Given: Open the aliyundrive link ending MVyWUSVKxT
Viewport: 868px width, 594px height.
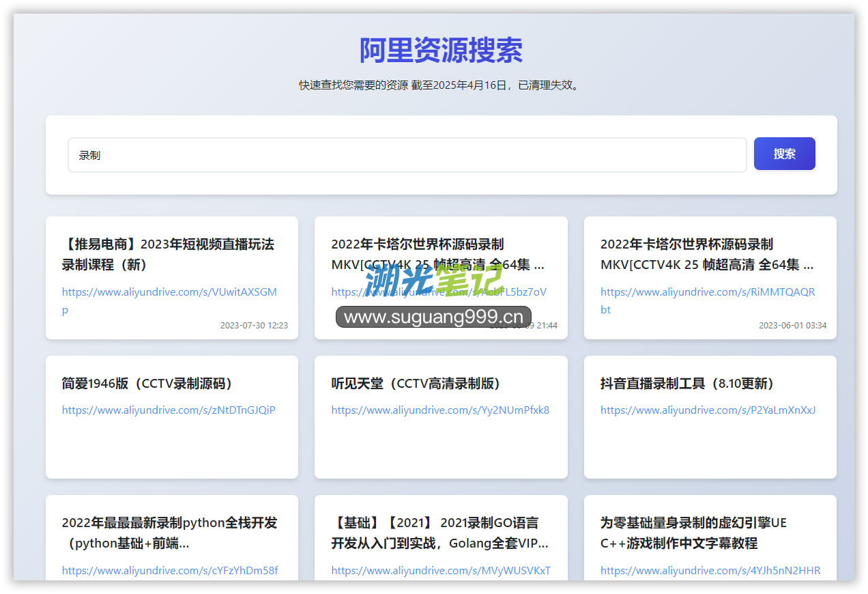Looking at the screenshot, I should tap(441, 571).
